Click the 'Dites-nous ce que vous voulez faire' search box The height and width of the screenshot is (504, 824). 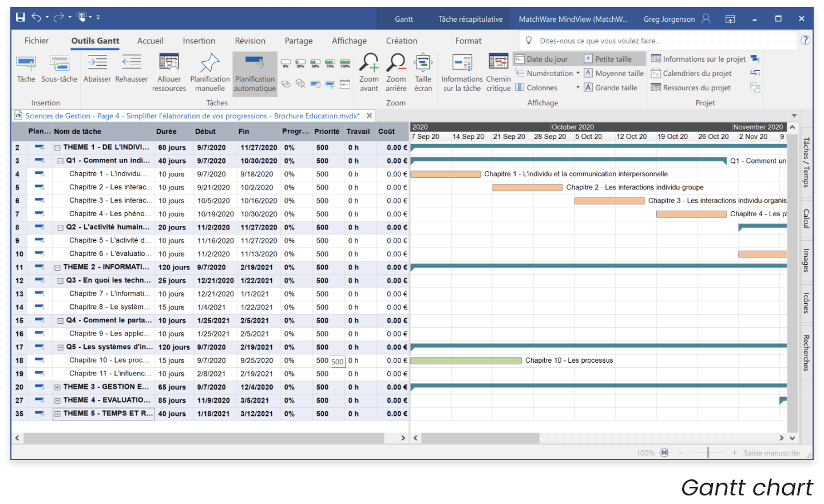click(x=658, y=41)
